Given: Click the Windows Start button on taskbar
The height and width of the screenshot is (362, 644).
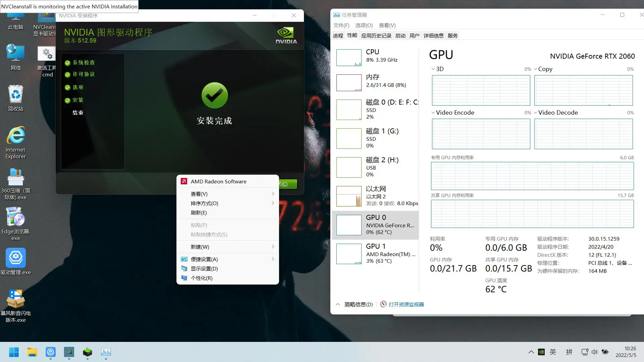Looking at the screenshot, I should click(x=14, y=352).
